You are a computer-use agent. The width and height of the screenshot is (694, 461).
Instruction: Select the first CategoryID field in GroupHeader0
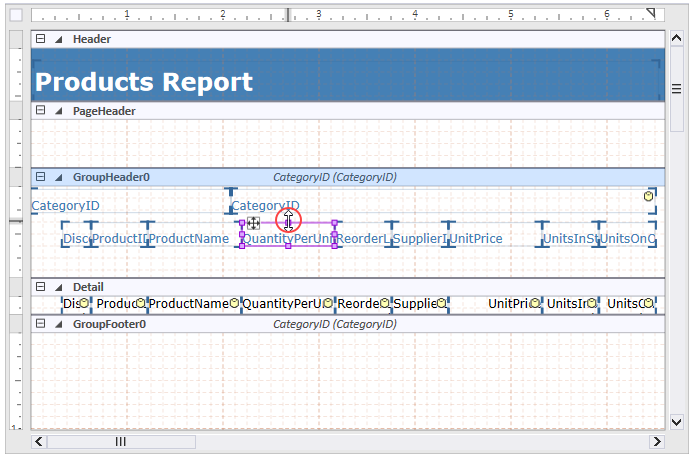click(65, 206)
